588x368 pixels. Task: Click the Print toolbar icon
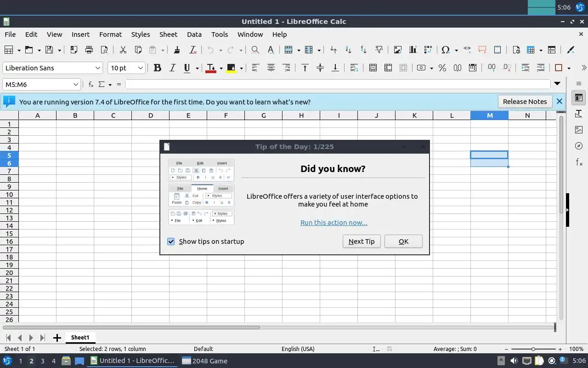pos(89,50)
